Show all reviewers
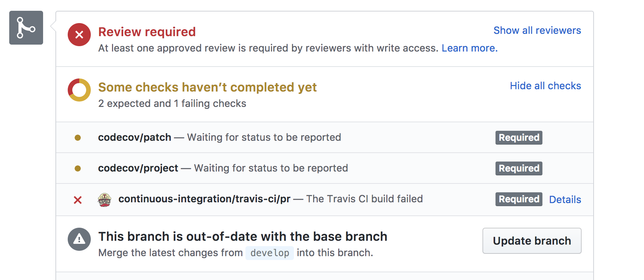 pos(537,30)
